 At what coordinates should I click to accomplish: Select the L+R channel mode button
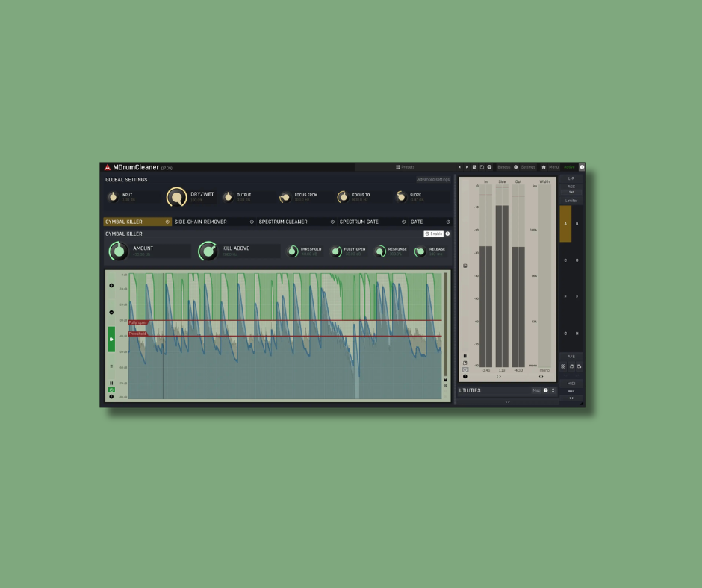point(571,178)
